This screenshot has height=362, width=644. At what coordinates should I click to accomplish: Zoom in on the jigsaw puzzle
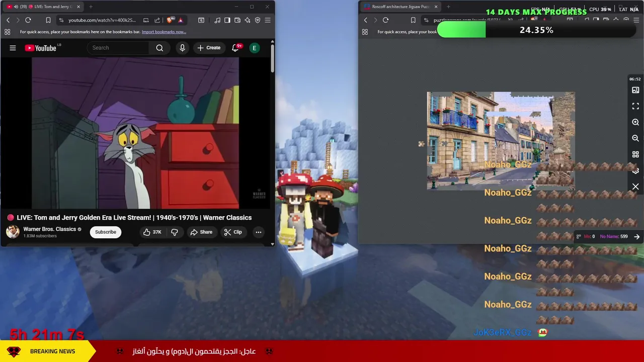tap(635, 122)
